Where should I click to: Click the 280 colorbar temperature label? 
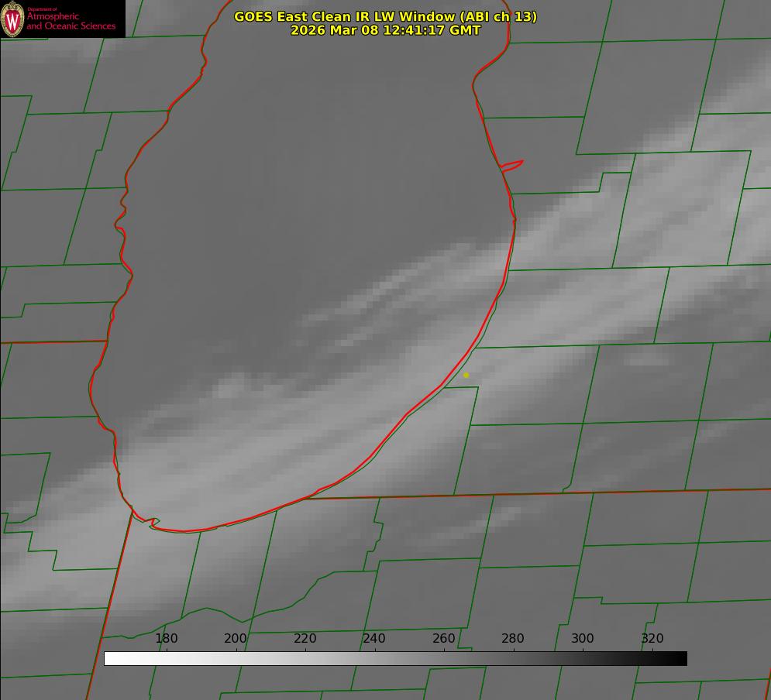(513, 639)
